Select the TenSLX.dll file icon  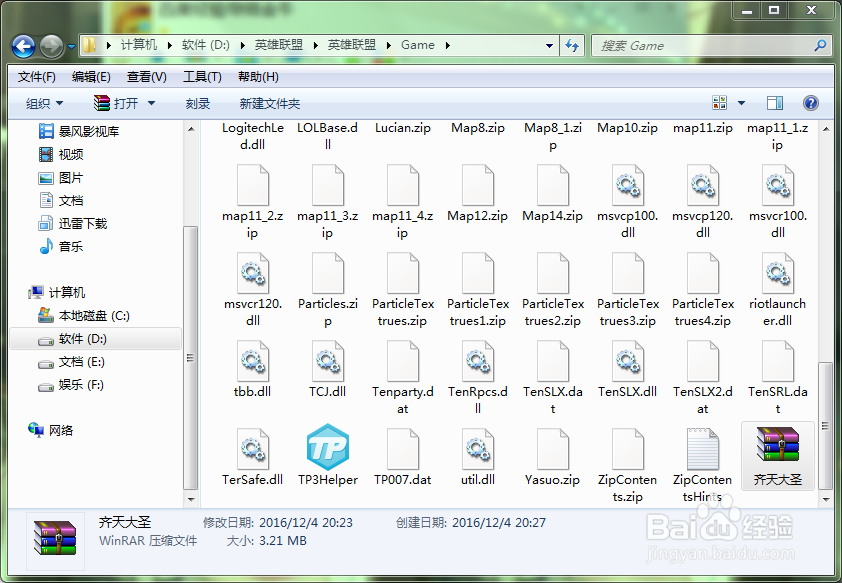pyautogui.click(x=628, y=361)
